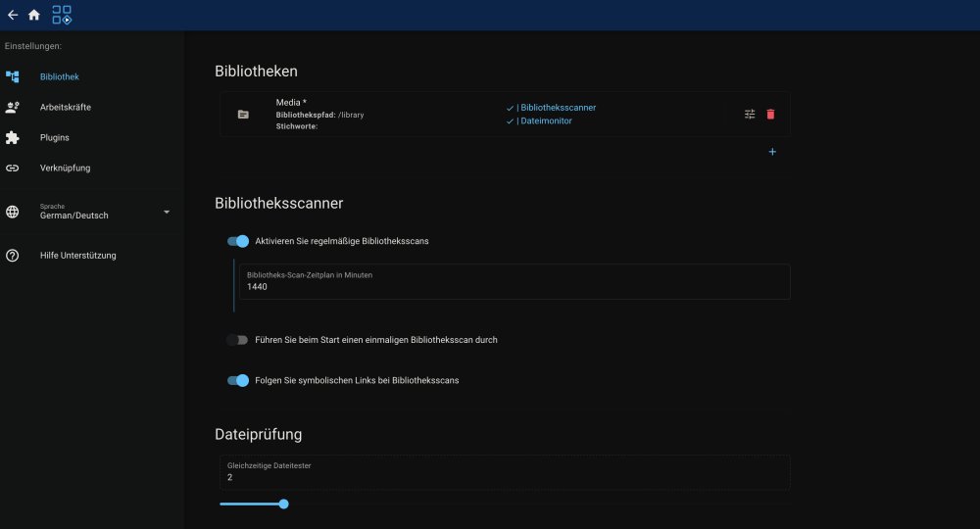Click the Dateimonitor link for Media
Image resolution: width=980 pixels, height=529 pixels.
[x=544, y=120]
